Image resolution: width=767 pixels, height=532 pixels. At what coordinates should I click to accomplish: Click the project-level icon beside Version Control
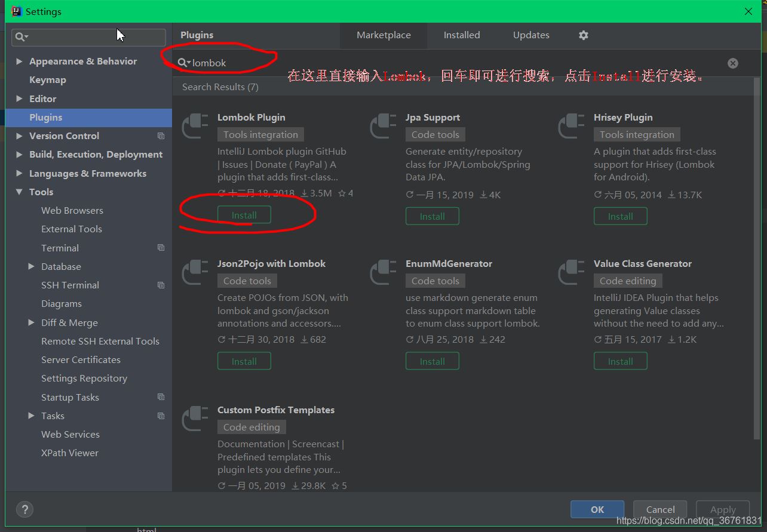[x=161, y=136]
